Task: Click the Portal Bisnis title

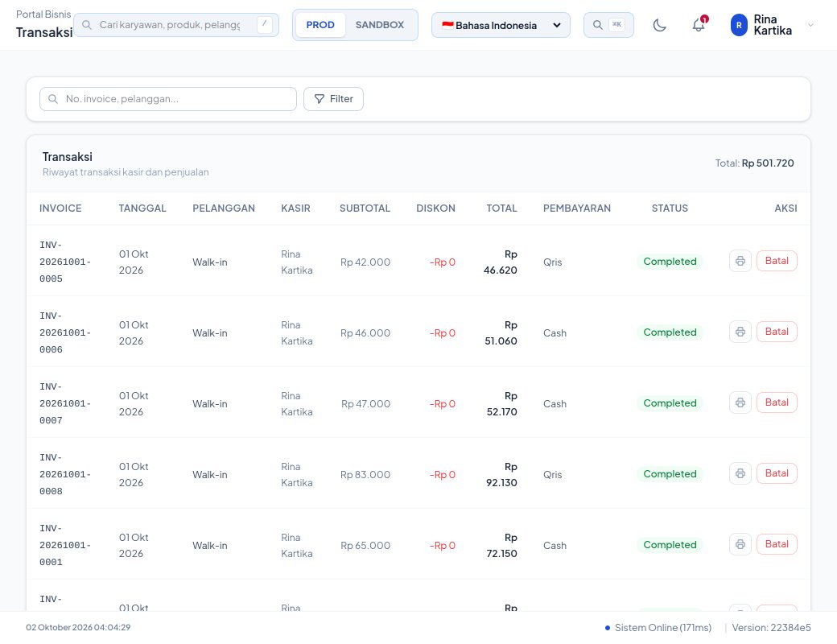Action: (43, 14)
